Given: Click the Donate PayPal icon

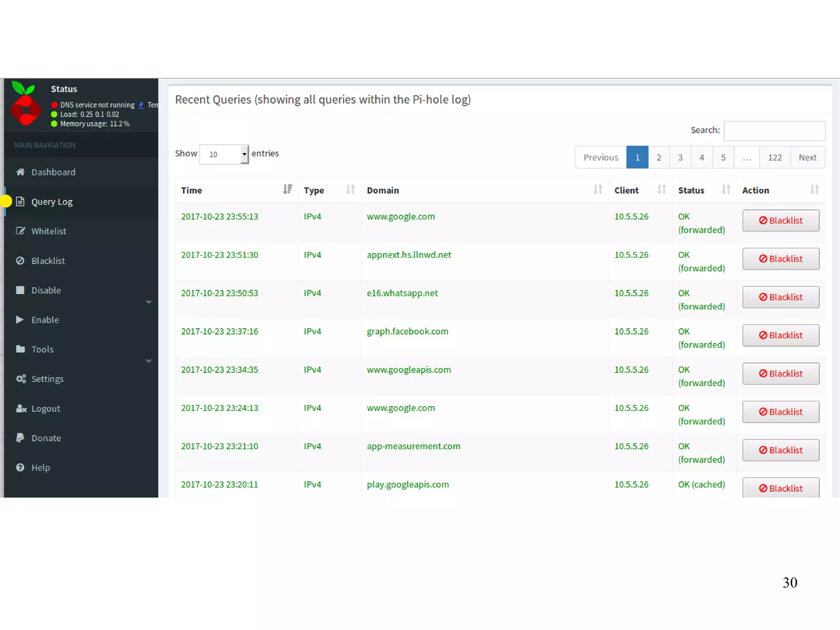Looking at the screenshot, I should point(20,438).
